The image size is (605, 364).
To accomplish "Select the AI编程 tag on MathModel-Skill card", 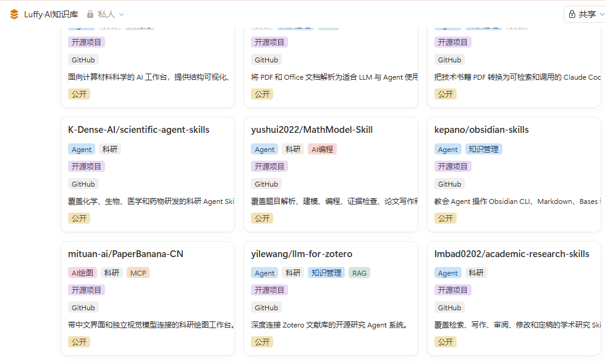I will [x=322, y=150].
